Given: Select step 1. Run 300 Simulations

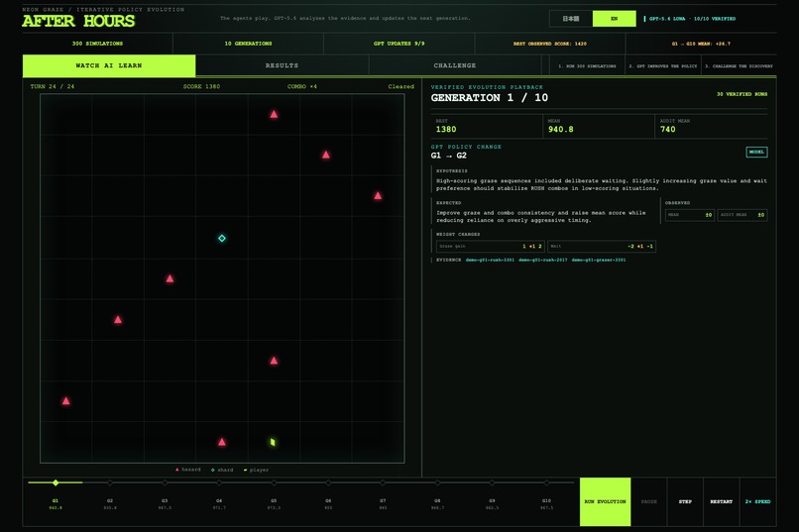Looking at the screenshot, I should pos(587,66).
